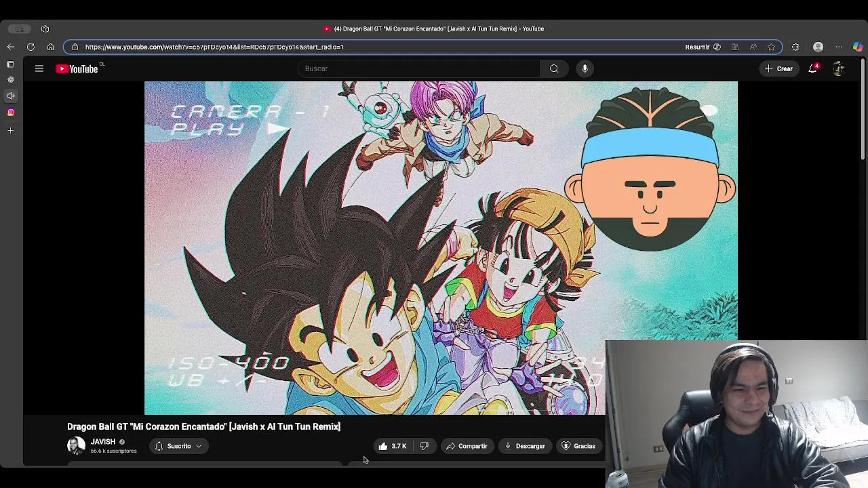This screenshot has width=868, height=488.
Task: Open read aloud option
Action: [x=753, y=47]
